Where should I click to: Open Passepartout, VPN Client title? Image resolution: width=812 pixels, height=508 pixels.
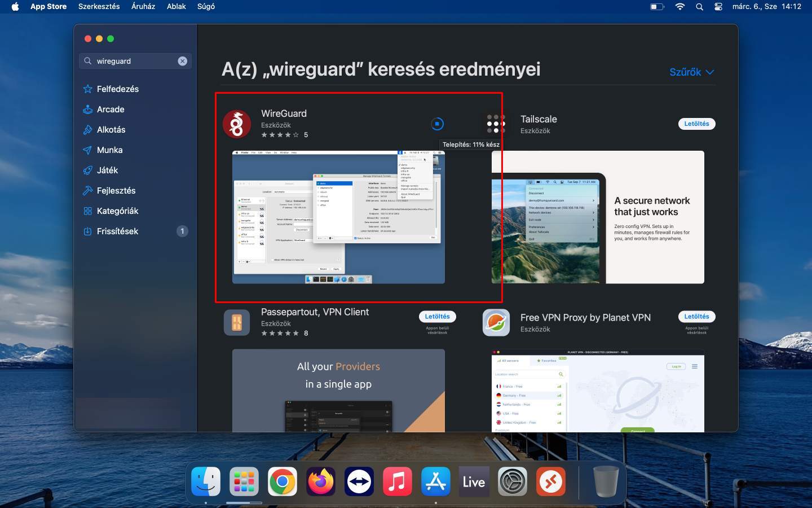[315, 312]
